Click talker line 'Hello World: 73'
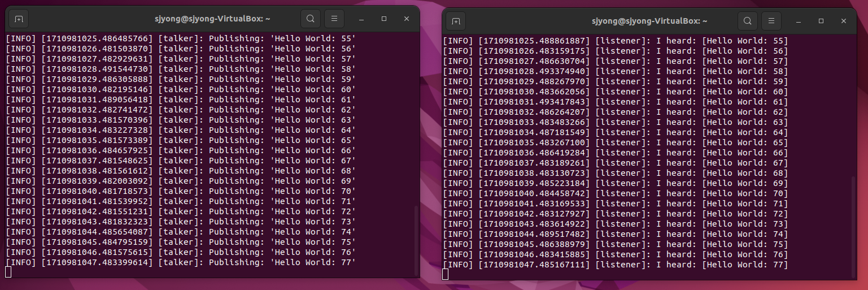This screenshot has width=868, height=290. point(180,222)
